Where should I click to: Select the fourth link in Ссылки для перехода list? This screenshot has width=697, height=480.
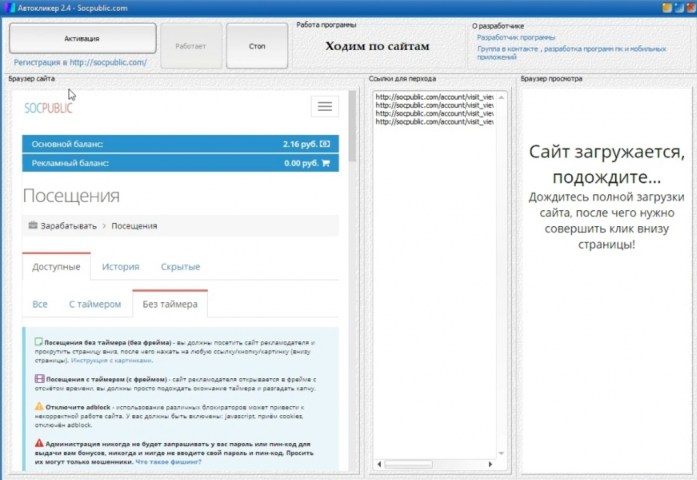(434, 121)
